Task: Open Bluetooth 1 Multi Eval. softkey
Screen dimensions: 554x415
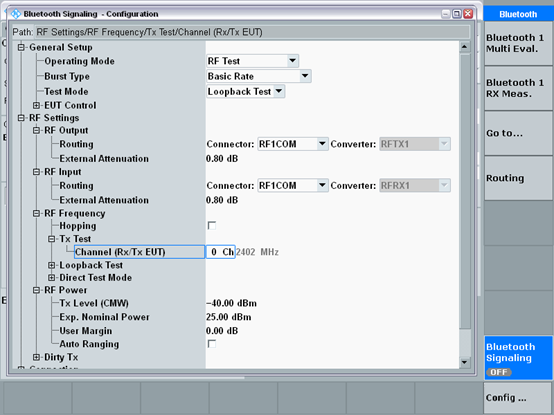Action: (518, 43)
